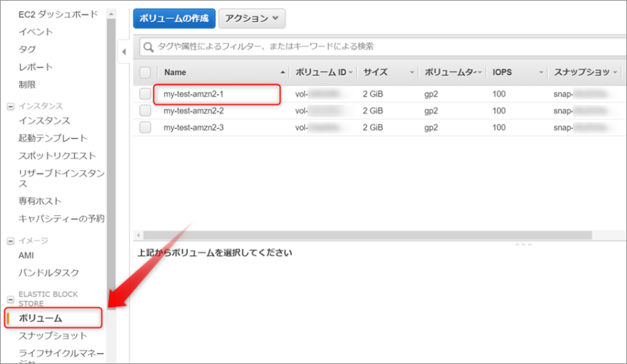Sort by the Name column arrow
The height and width of the screenshot is (364, 627).
point(283,72)
